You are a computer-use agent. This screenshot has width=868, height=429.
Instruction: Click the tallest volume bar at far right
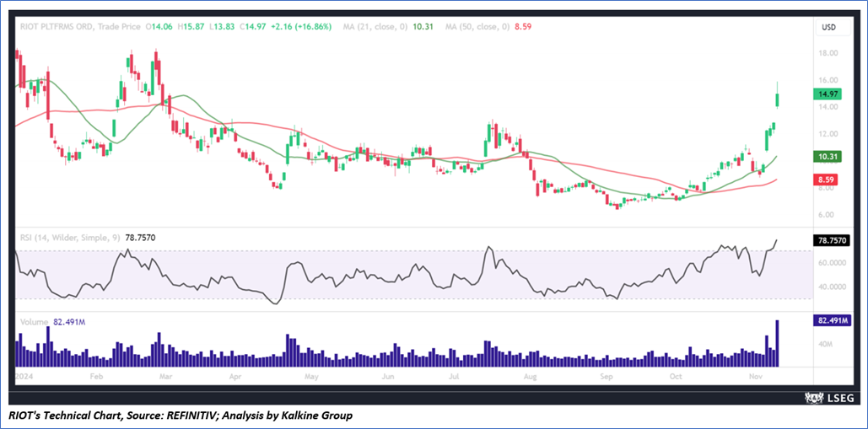pyautogui.click(x=777, y=343)
